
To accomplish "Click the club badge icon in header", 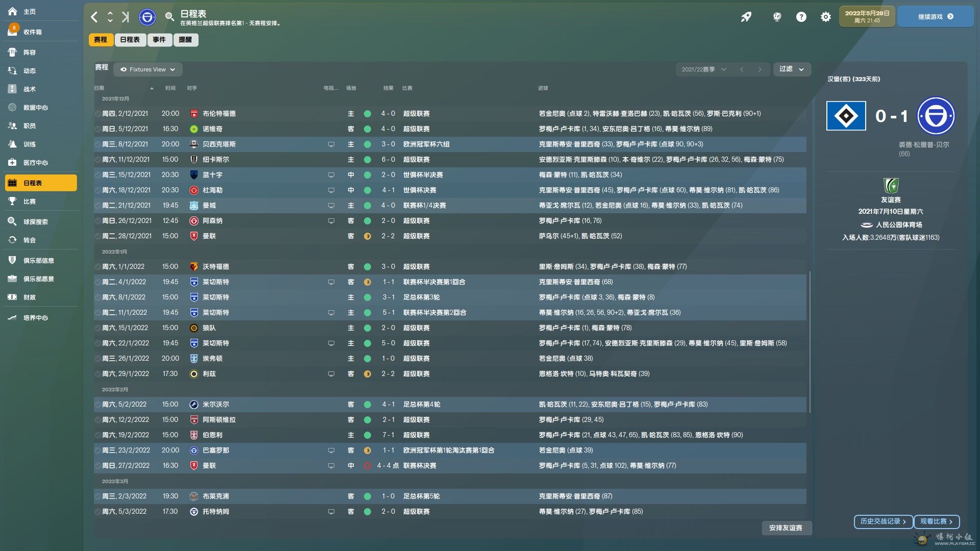I will 147,17.
